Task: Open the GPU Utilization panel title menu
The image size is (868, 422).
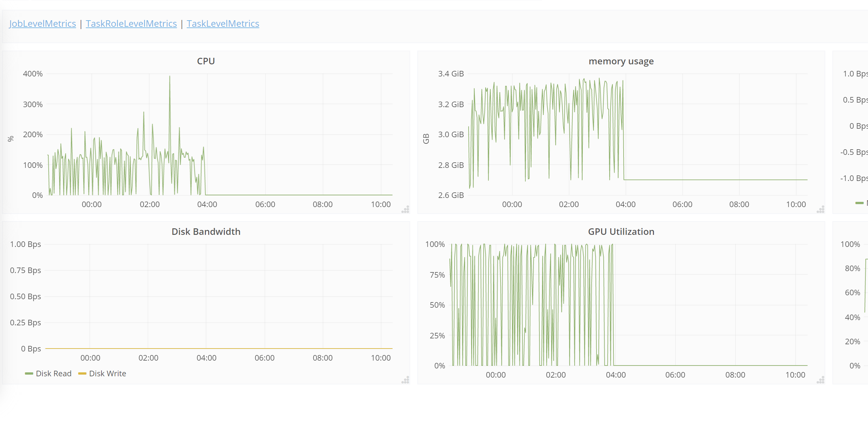Action: 621,232
